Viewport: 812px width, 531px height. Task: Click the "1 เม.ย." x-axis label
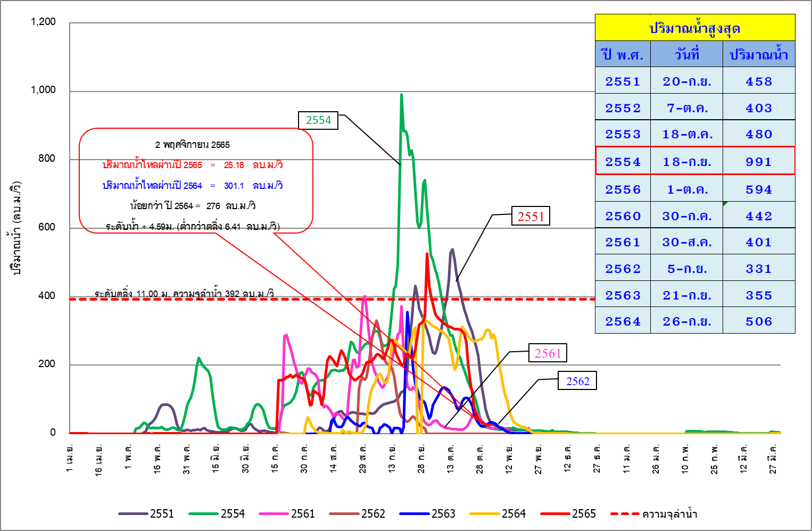tap(70, 458)
